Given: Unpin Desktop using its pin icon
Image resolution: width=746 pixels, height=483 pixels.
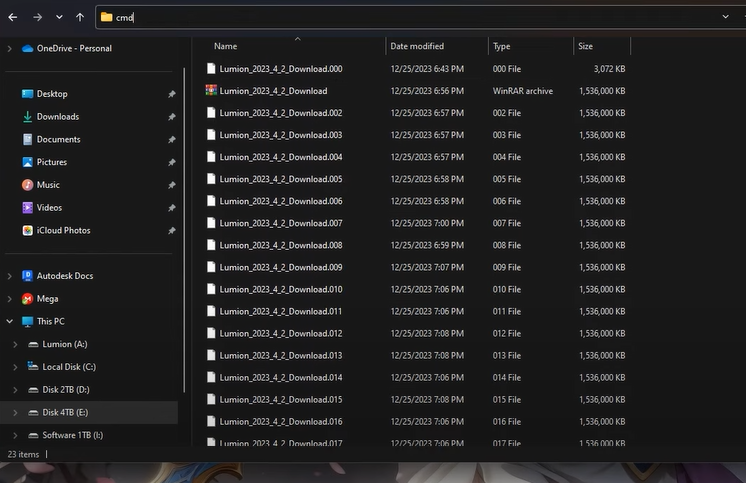Looking at the screenshot, I should 171,94.
